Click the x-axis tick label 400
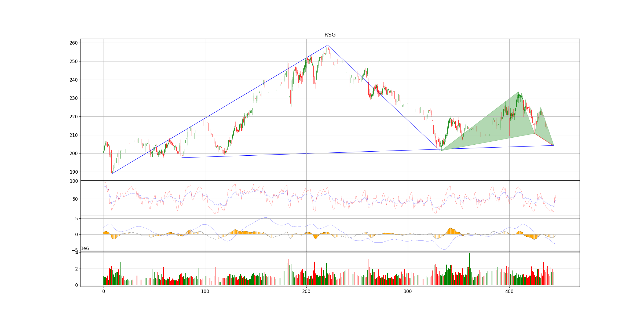644x322 pixels. 509,291
